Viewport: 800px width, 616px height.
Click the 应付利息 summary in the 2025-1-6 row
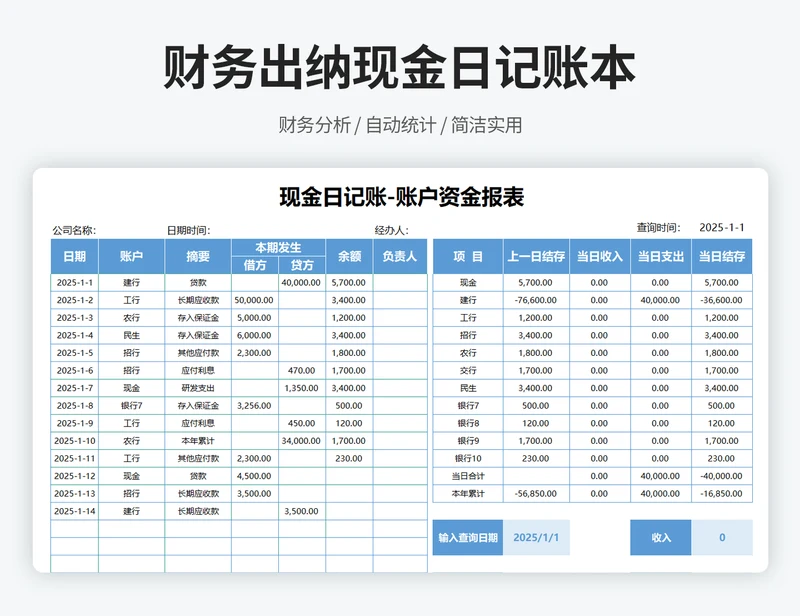[198, 371]
